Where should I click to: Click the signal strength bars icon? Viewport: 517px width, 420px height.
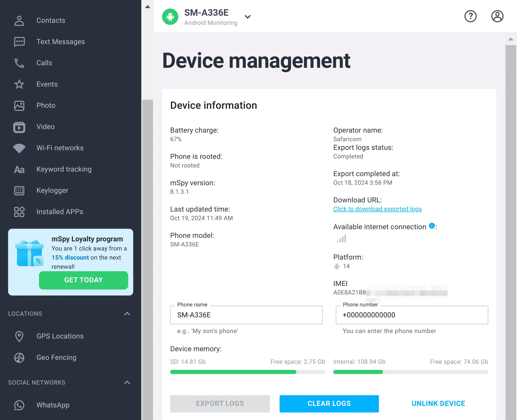pos(341,238)
